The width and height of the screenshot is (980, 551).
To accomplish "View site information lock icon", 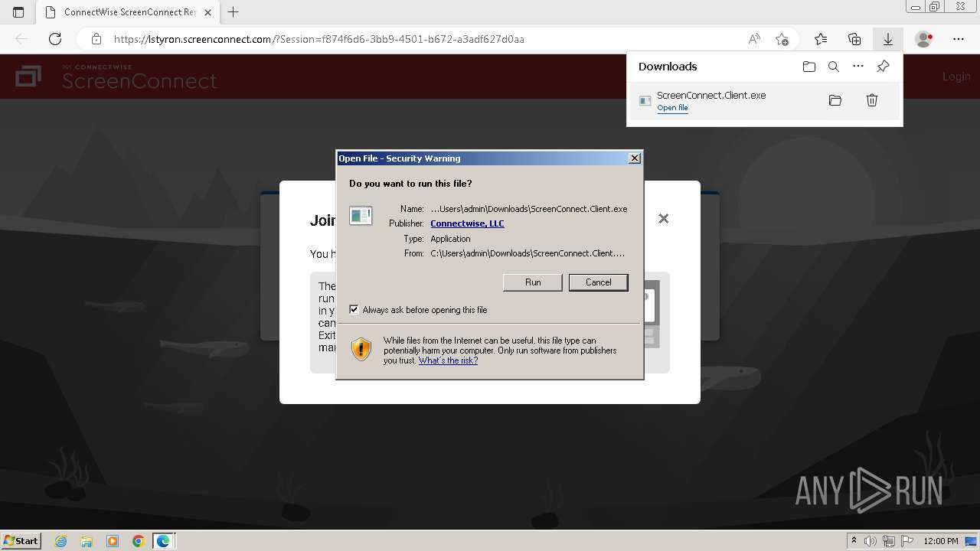I will point(96,39).
